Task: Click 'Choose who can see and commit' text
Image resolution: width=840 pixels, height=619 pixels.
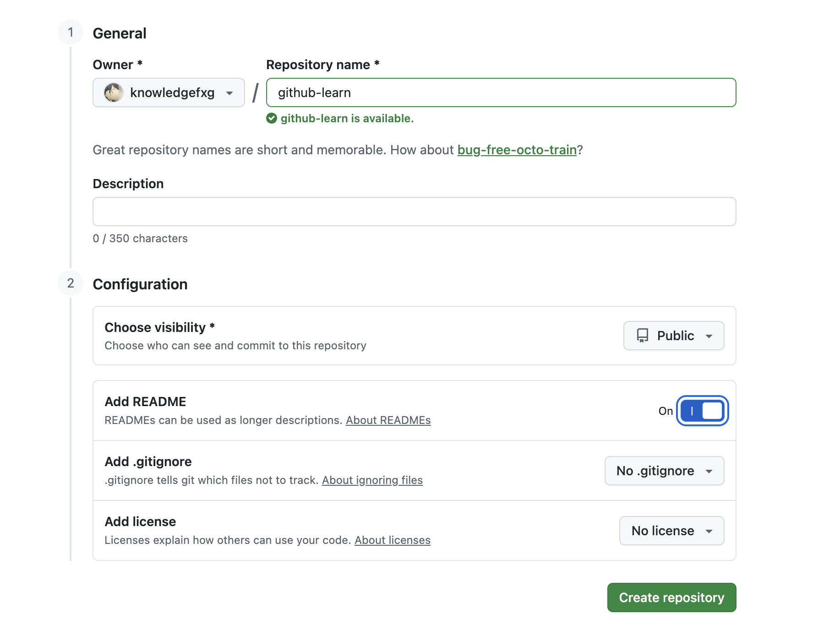Action: [x=235, y=346]
